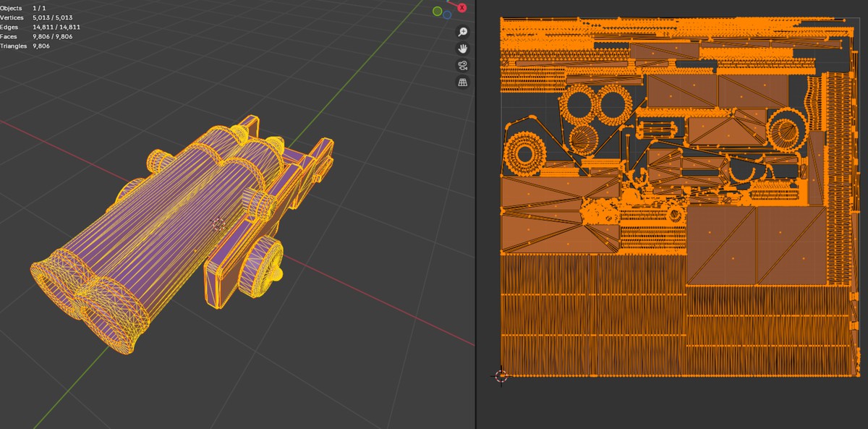Click the Objects 1 / 1 statistic
Viewport: 868px width, 429px height.
pos(22,8)
